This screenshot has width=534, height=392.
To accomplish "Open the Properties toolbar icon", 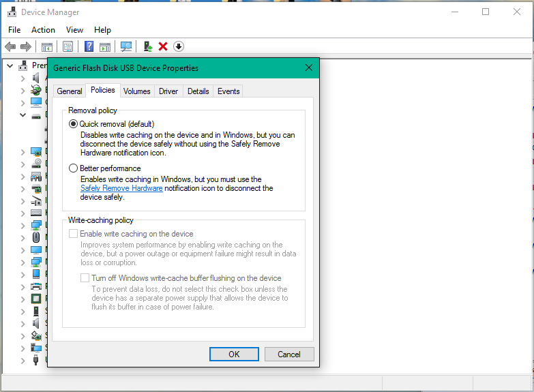I will pos(68,46).
